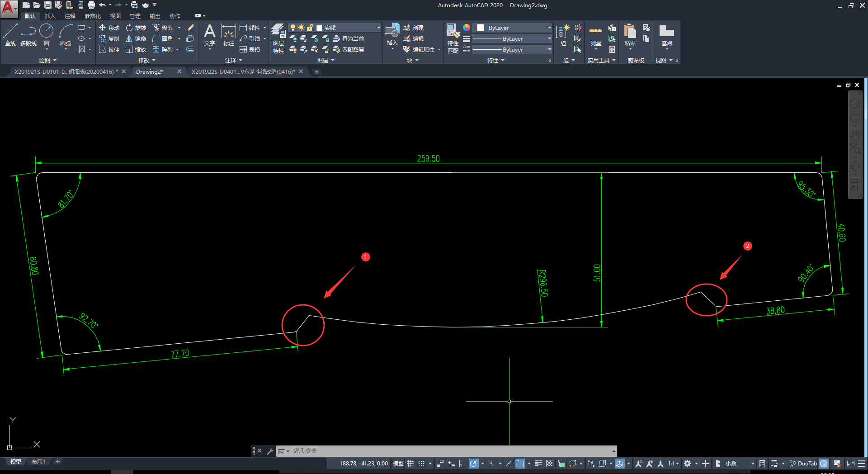Click the 阵列 (Array) tool
Screen dimensions: 868x474
coord(162,49)
